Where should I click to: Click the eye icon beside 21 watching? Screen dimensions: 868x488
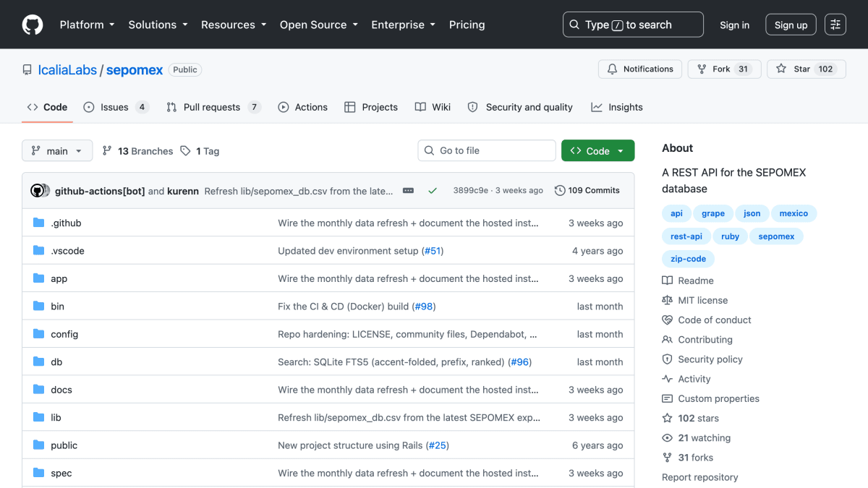coord(668,438)
